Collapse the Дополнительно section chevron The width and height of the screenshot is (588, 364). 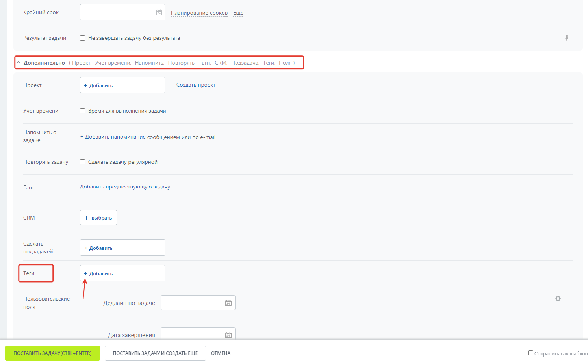click(19, 63)
